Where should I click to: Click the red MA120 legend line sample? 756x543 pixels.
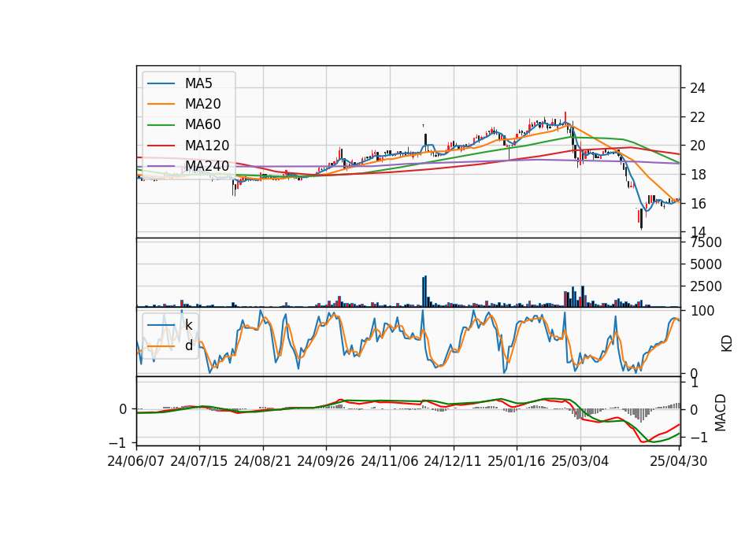(161, 146)
